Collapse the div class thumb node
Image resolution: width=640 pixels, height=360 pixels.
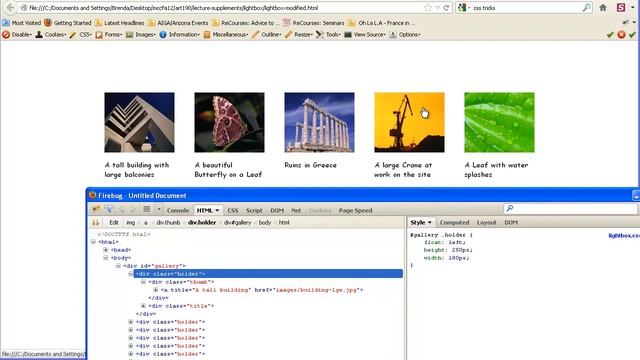(x=143, y=282)
